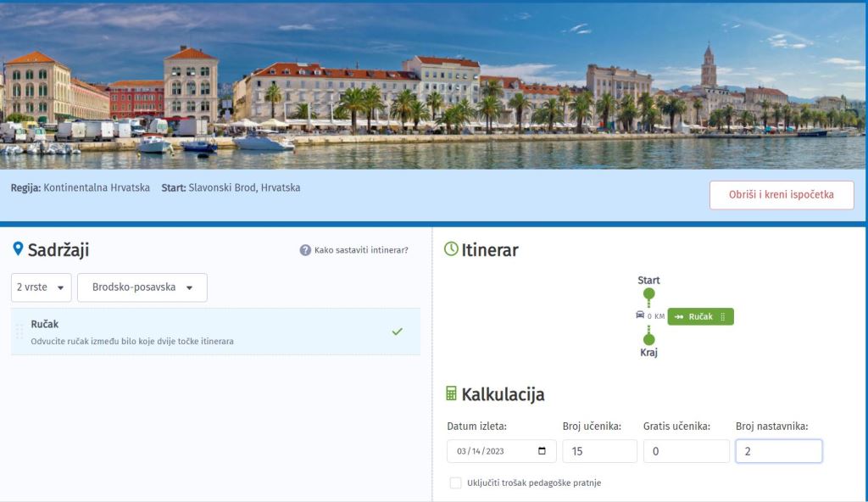The height and width of the screenshot is (502, 868).
Task: Click the Odvucite ručak description text
Action: tap(132, 342)
